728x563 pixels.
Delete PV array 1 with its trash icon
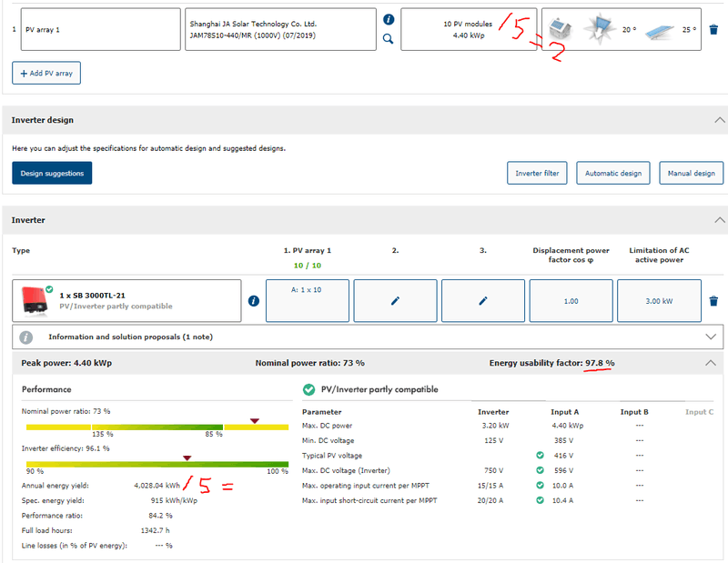pos(713,29)
